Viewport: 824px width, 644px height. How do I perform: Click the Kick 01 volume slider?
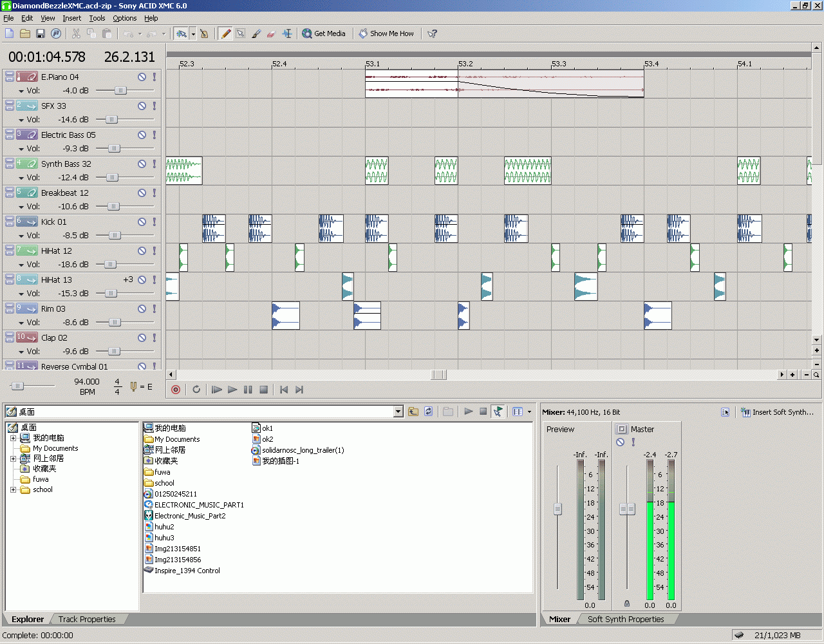coord(115,236)
